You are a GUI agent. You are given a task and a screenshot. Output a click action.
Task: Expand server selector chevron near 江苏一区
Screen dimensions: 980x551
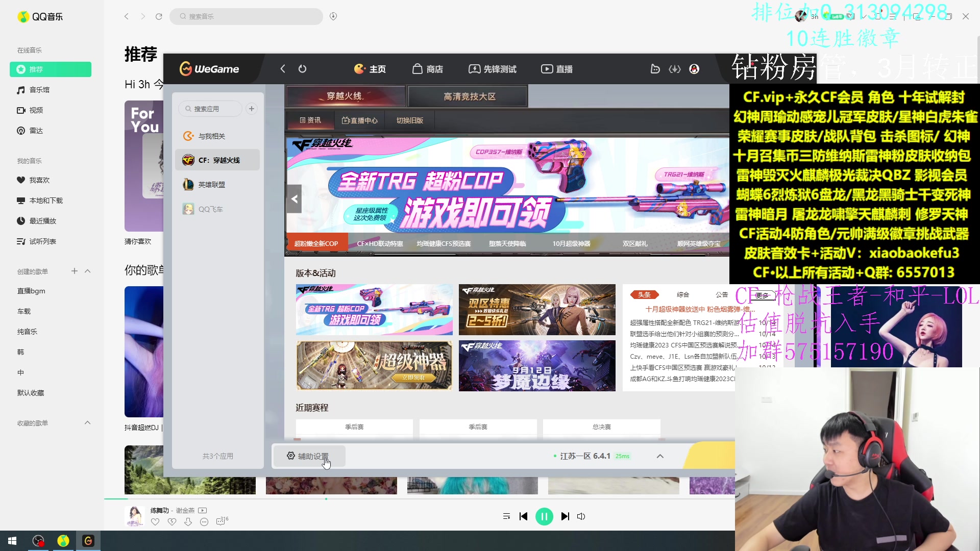coord(660,456)
